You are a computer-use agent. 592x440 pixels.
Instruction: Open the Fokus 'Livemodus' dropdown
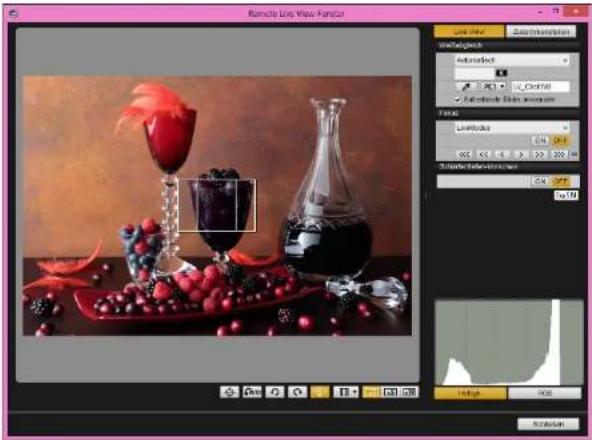click(512, 128)
